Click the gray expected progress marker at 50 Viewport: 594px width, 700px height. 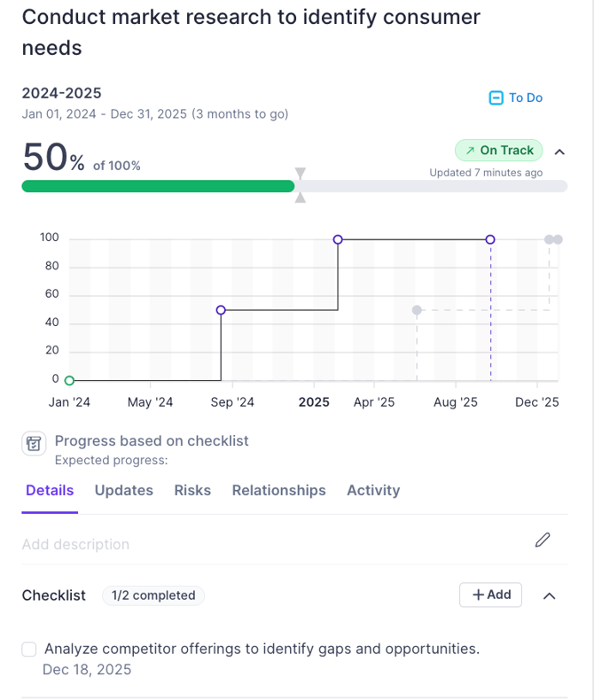coord(417,310)
